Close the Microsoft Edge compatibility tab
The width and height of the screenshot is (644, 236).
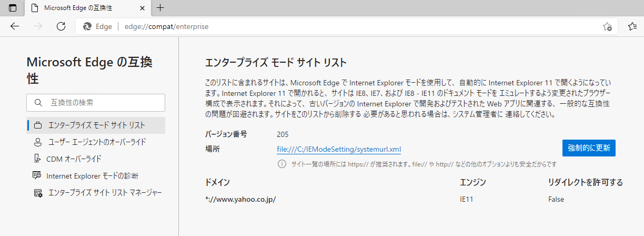point(142,8)
